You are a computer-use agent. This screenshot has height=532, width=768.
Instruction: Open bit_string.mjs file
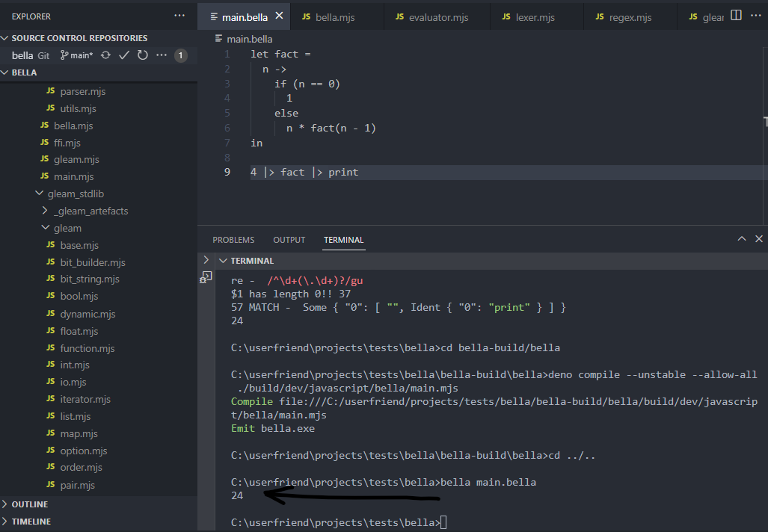(90, 279)
